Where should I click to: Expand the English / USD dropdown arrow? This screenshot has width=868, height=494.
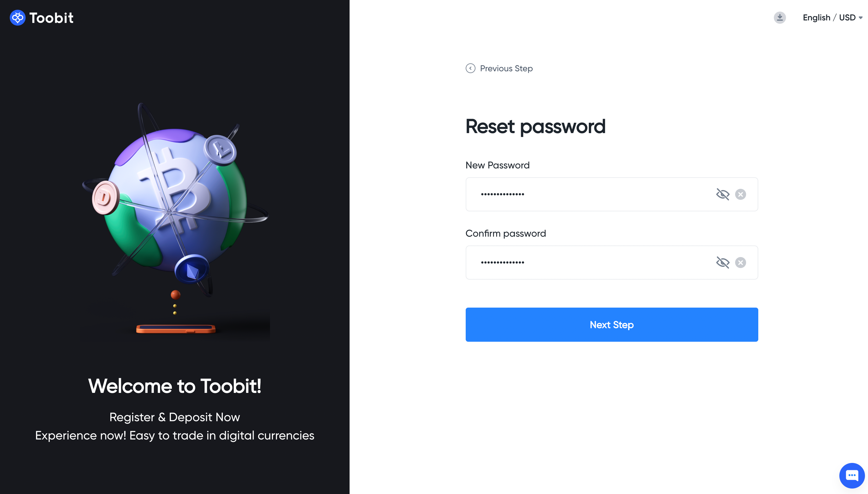click(x=860, y=18)
